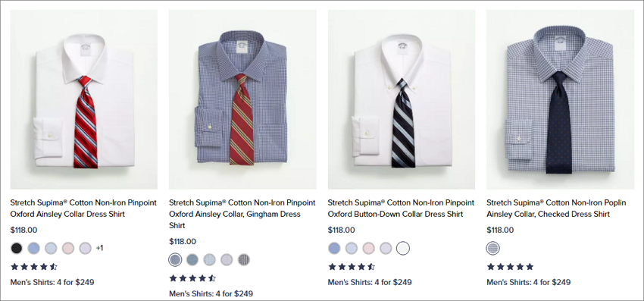Pick pink swatch for Button-Down Collar shirt

click(368, 248)
